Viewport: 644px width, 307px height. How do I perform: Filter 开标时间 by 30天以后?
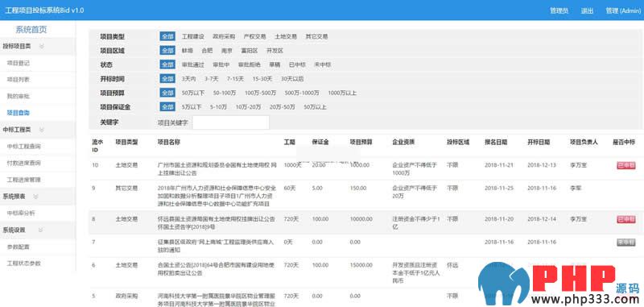coord(292,78)
